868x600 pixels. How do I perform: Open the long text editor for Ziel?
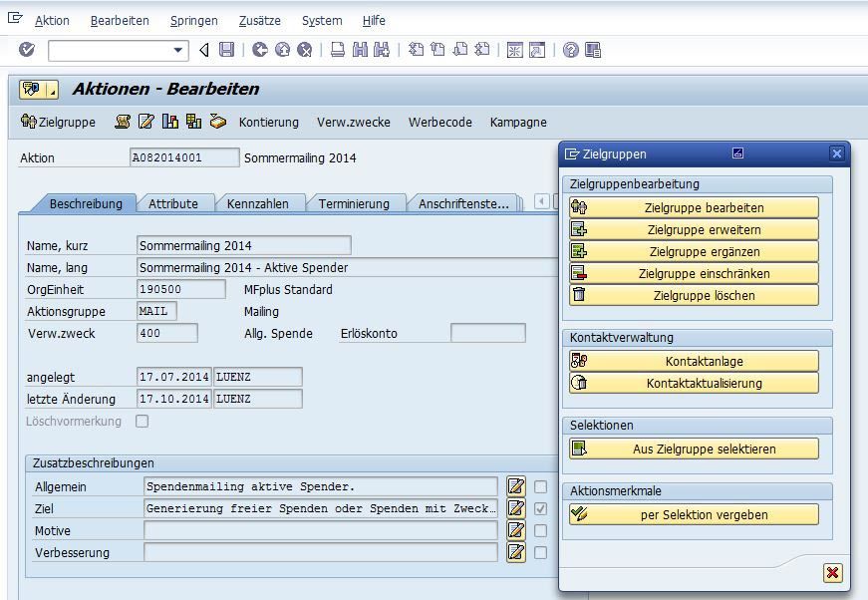(516, 508)
